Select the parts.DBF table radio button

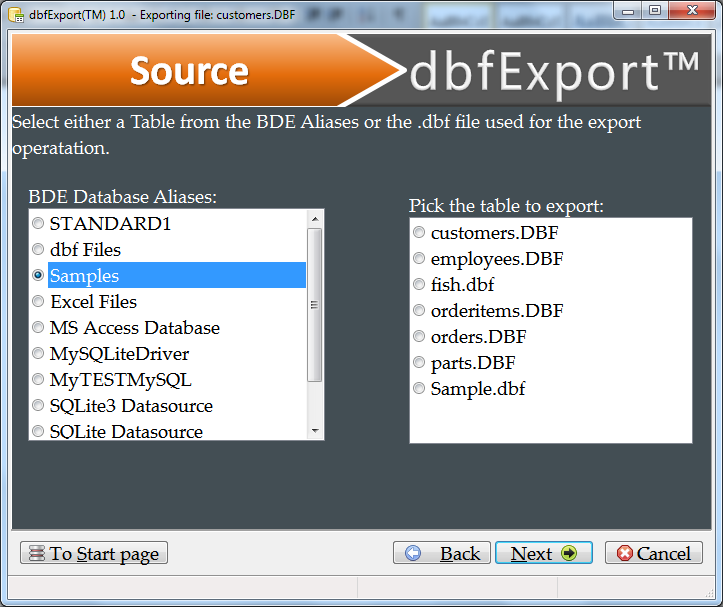419,363
